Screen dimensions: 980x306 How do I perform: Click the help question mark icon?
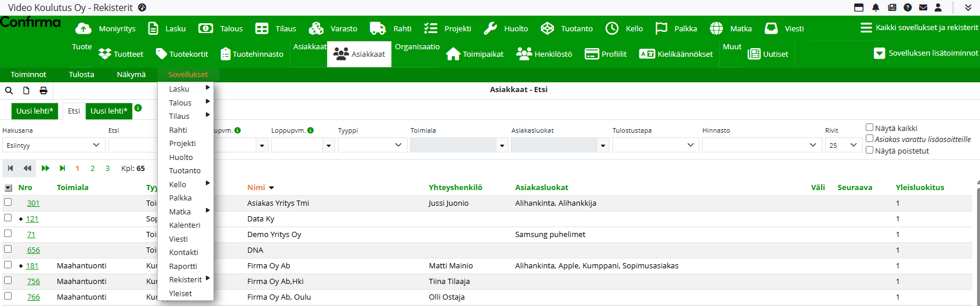[x=908, y=8]
